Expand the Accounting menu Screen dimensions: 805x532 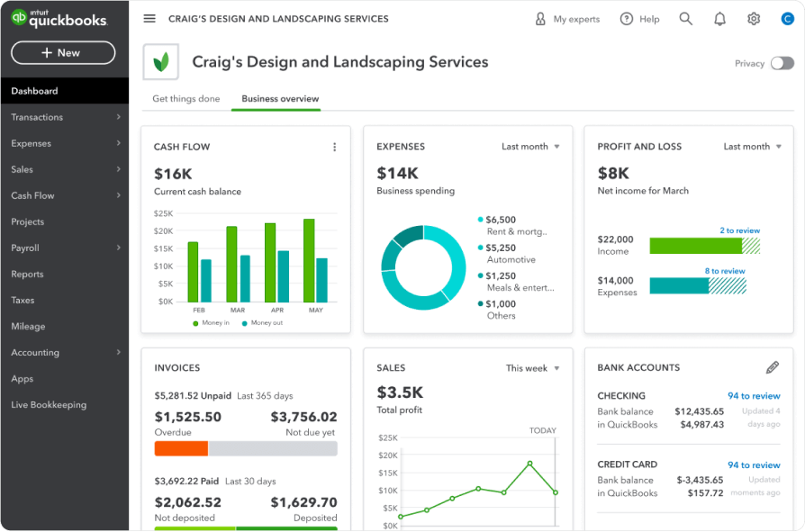tap(65, 353)
